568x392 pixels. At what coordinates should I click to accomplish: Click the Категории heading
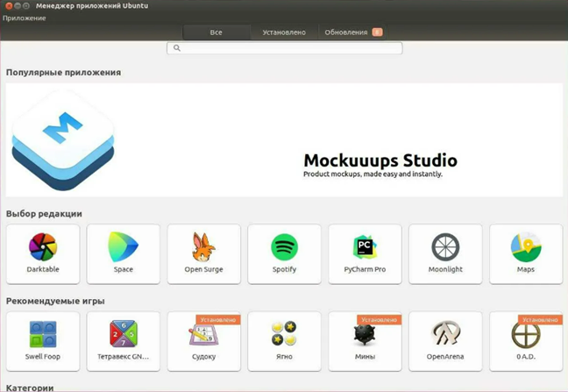[x=30, y=388]
